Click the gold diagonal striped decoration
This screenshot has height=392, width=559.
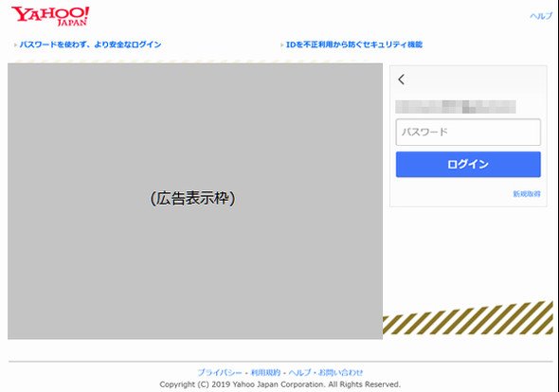click(x=468, y=318)
